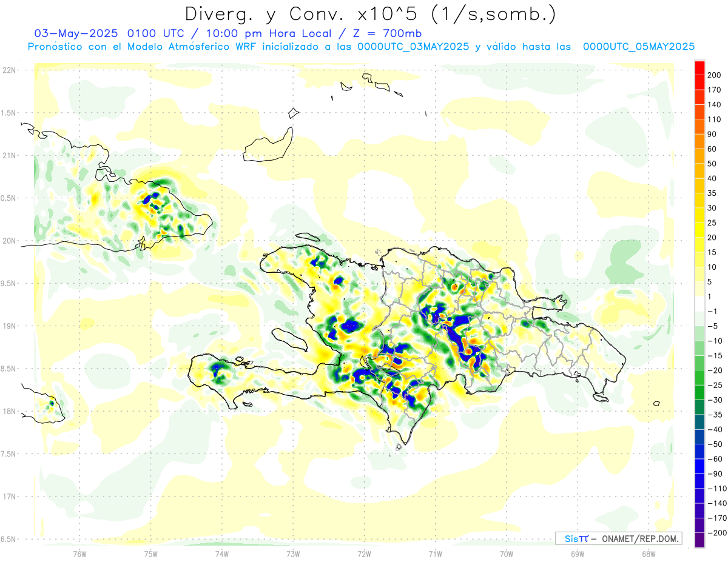Screen dimensions: 728x562
Task: Click the '-20' colorbar label
Action: 715,370
